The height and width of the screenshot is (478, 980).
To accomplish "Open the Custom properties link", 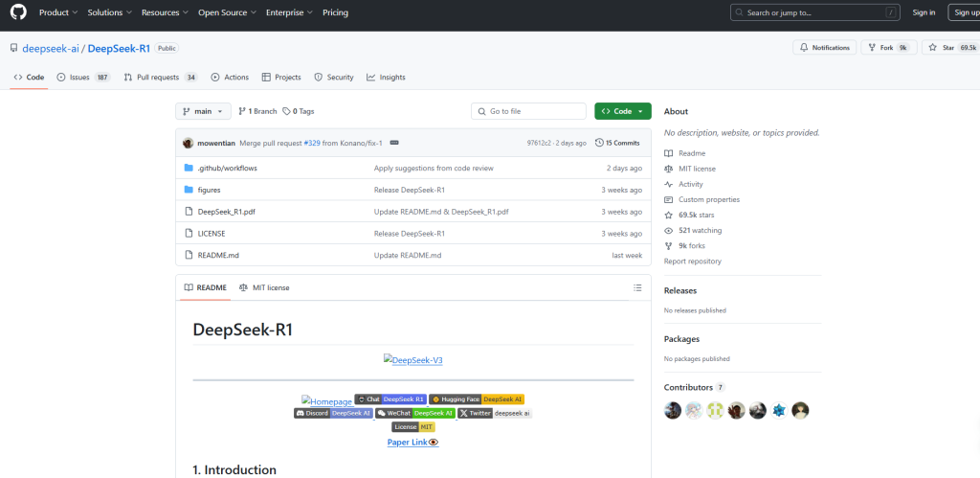I will point(709,199).
